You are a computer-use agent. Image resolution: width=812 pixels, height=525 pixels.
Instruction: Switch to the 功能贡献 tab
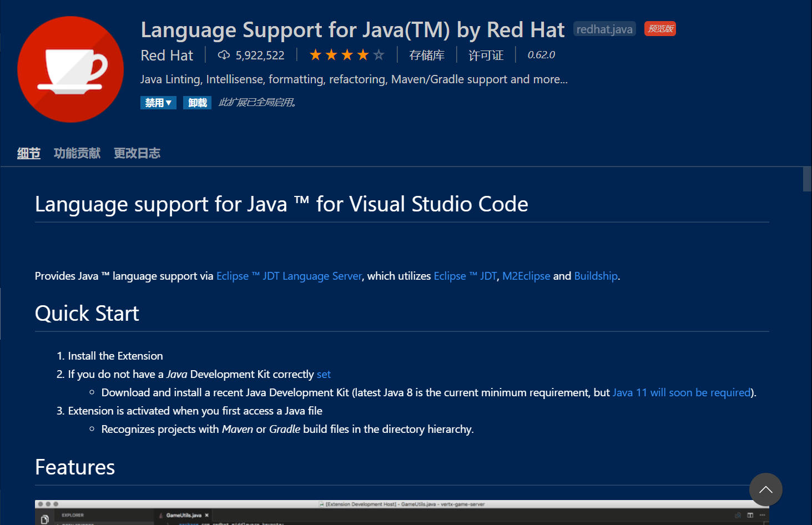77,153
